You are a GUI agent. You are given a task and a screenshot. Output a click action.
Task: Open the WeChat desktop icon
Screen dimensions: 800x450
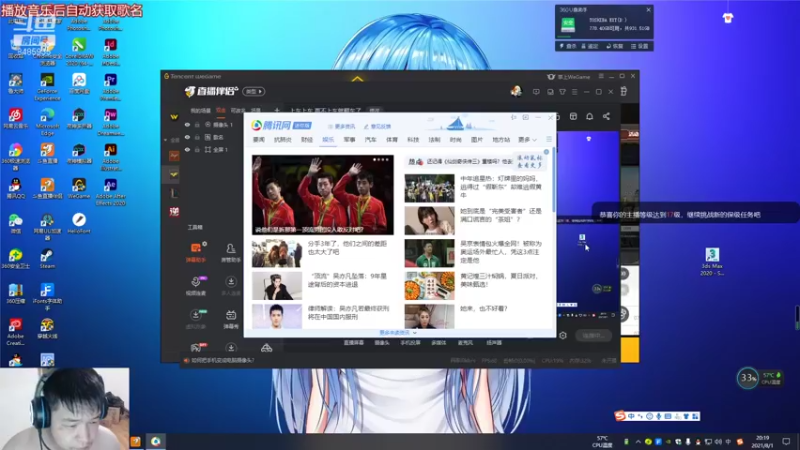pyautogui.click(x=15, y=223)
